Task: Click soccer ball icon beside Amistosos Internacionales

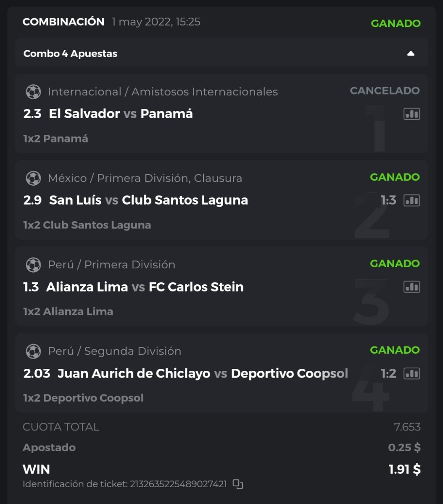Action: tap(33, 92)
